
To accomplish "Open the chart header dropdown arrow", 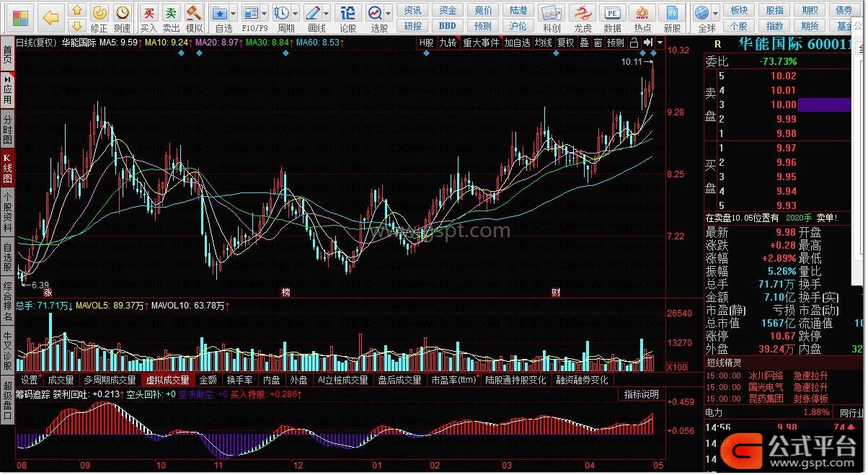I will point(659,43).
